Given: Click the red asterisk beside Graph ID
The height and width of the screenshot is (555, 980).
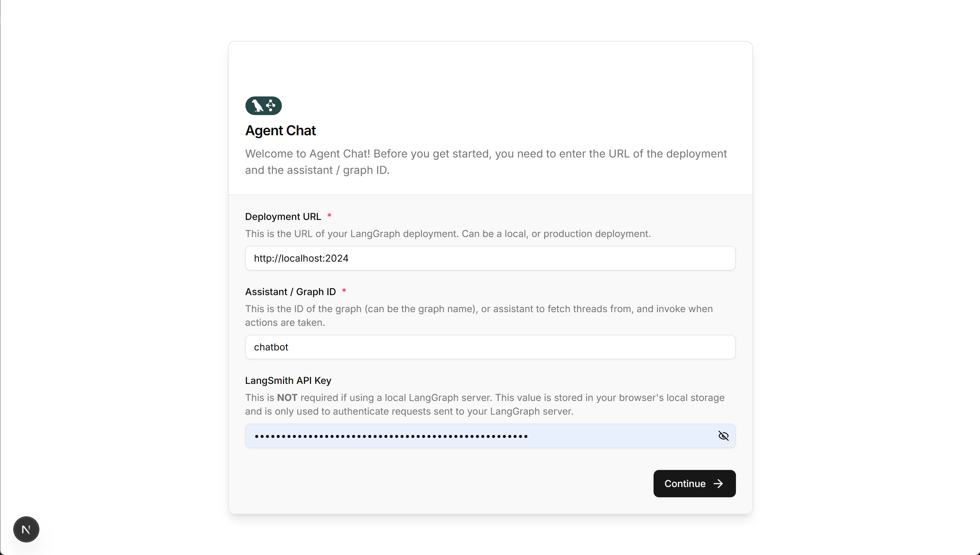Looking at the screenshot, I should coord(344,291).
